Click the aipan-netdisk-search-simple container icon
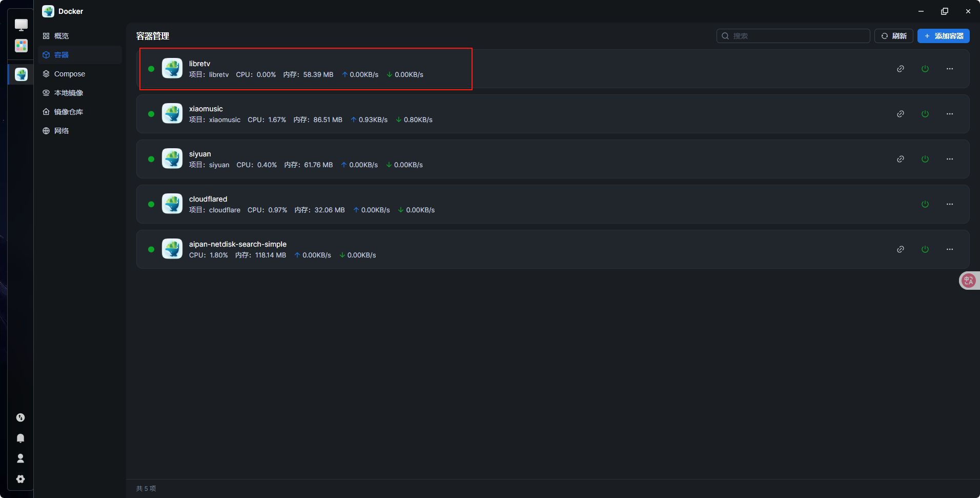Viewport: 980px width, 498px height. [x=172, y=249]
